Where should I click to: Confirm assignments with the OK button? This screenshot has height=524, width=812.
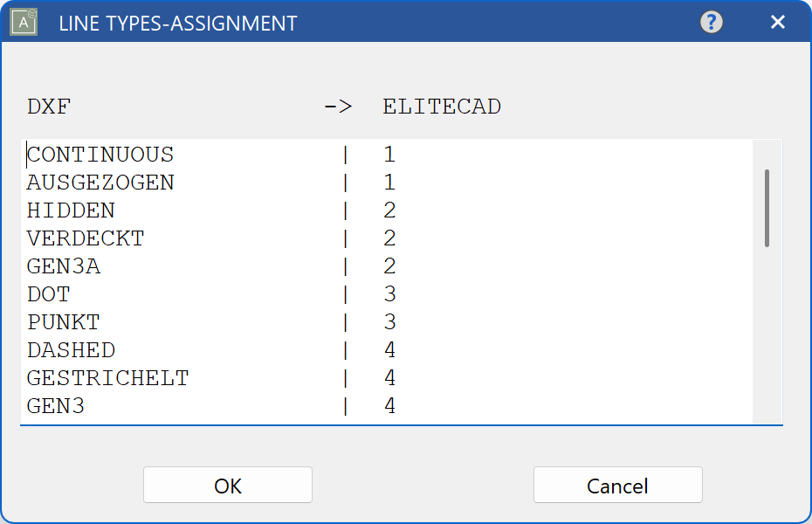(x=227, y=485)
